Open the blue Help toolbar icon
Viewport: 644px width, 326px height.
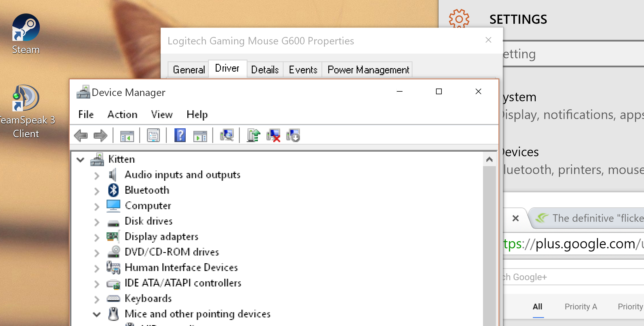point(180,135)
